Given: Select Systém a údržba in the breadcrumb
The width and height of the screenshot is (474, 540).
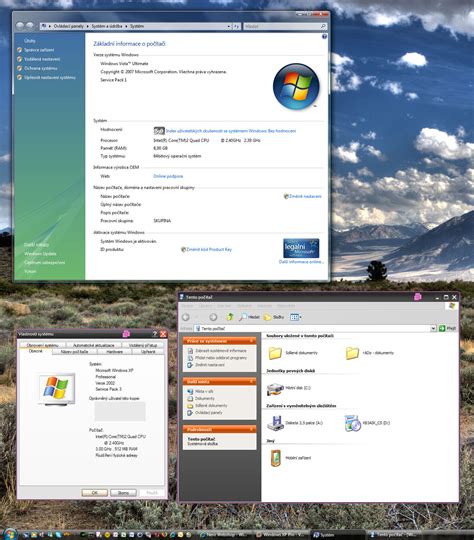Looking at the screenshot, I should click(106, 26).
